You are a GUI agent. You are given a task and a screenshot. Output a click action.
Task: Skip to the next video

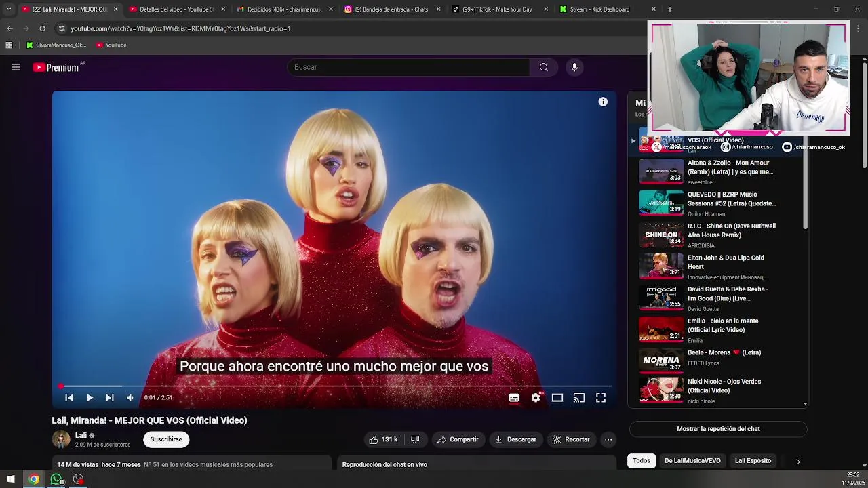pos(110,398)
